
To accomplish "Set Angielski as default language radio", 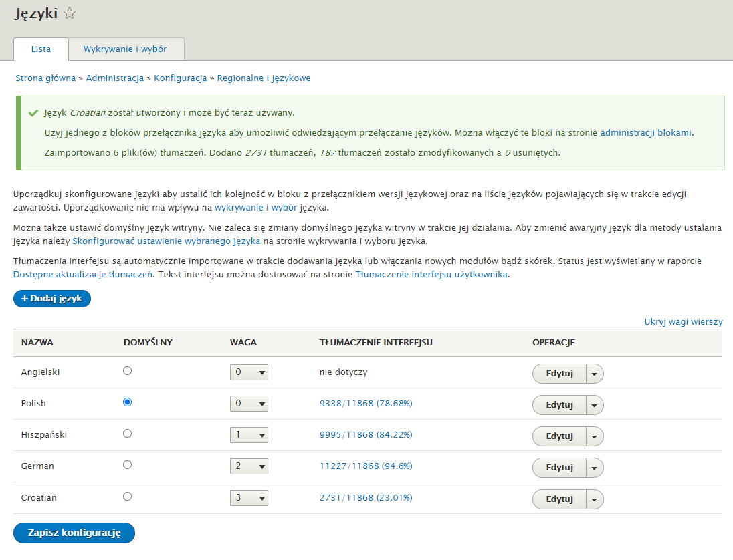I will (127, 371).
